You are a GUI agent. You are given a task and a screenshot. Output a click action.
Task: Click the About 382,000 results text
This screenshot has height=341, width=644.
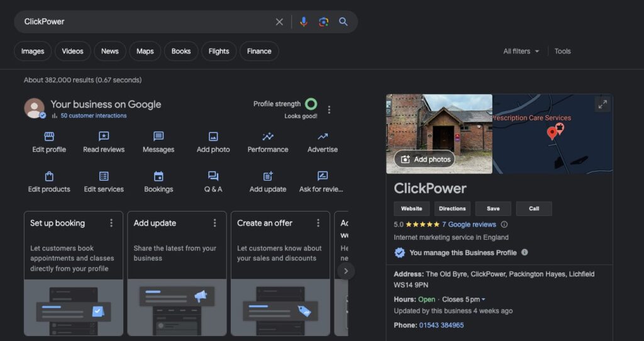82,80
